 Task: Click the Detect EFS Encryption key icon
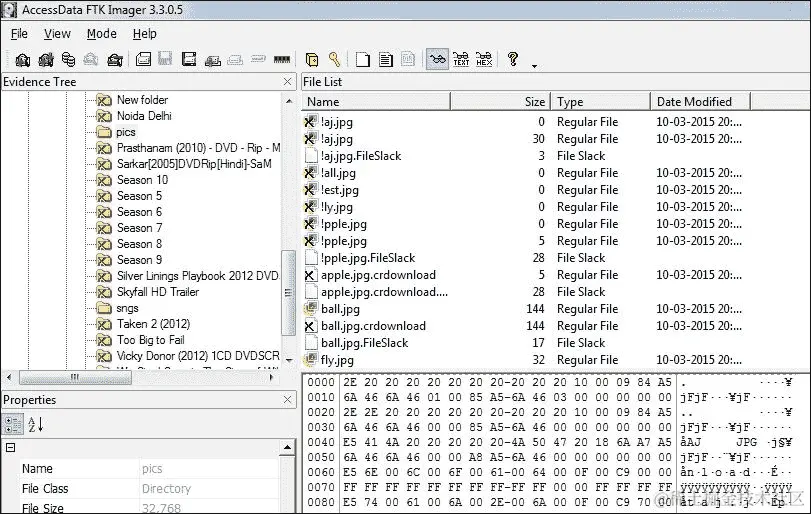click(334, 60)
